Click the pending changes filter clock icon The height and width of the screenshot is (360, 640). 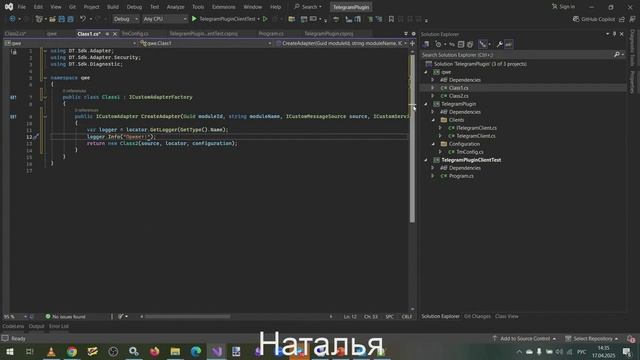[438, 44]
